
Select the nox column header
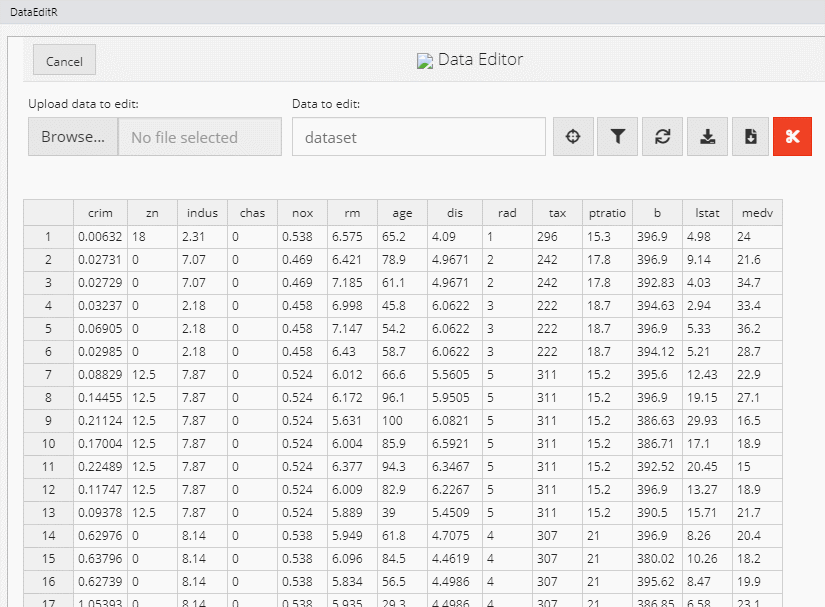point(302,213)
